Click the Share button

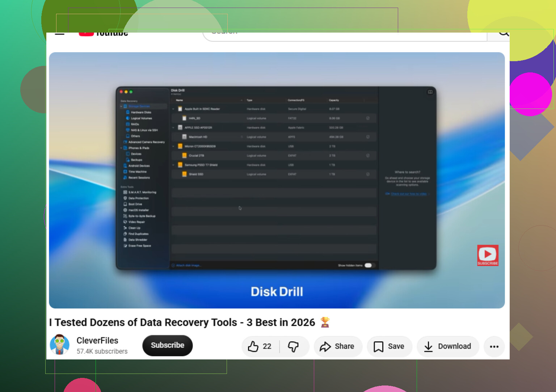click(x=338, y=346)
